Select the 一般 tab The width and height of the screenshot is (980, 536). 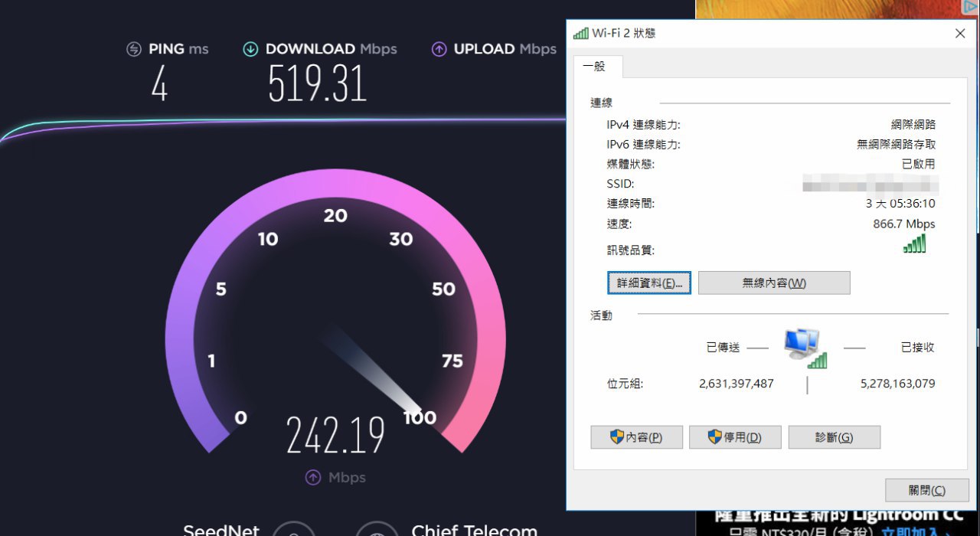pos(595,67)
